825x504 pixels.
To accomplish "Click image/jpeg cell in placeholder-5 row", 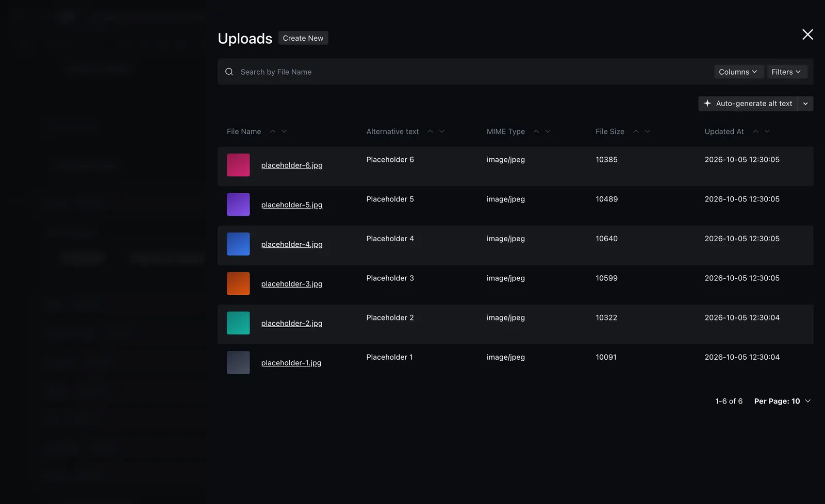I will pyautogui.click(x=506, y=199).
